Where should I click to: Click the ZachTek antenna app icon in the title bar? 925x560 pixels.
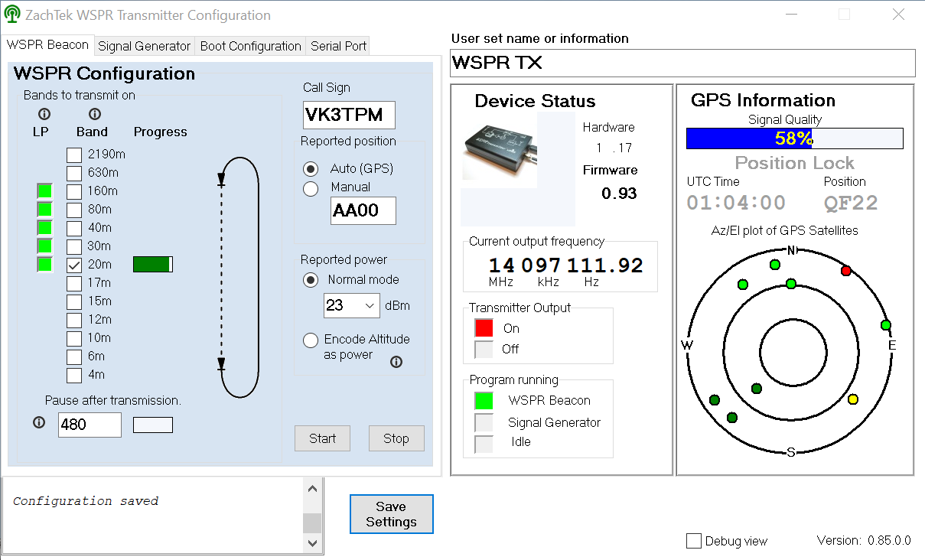point(12,15)
